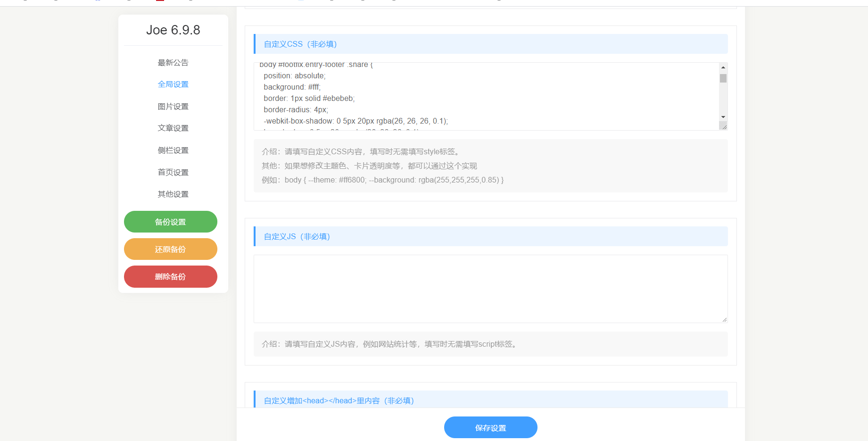Click the 'position: absolute;' CSS line

(x=295, y=75)
